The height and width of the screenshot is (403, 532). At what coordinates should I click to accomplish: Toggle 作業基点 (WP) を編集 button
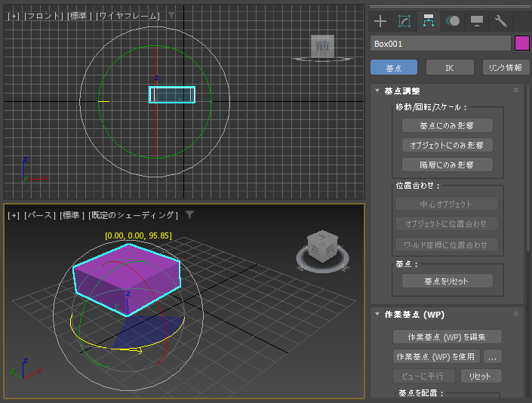click(447, 337)
